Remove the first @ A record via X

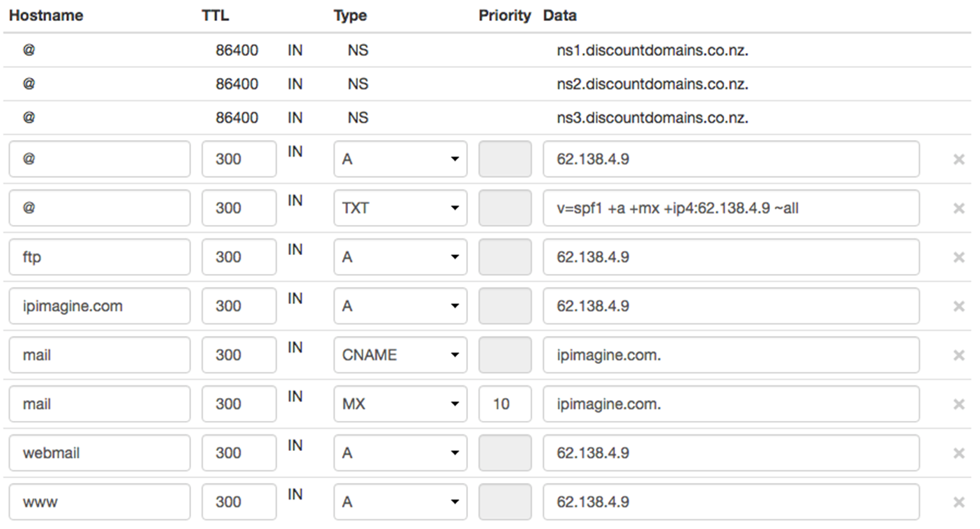pyautogui.click(x=958, y=160)
